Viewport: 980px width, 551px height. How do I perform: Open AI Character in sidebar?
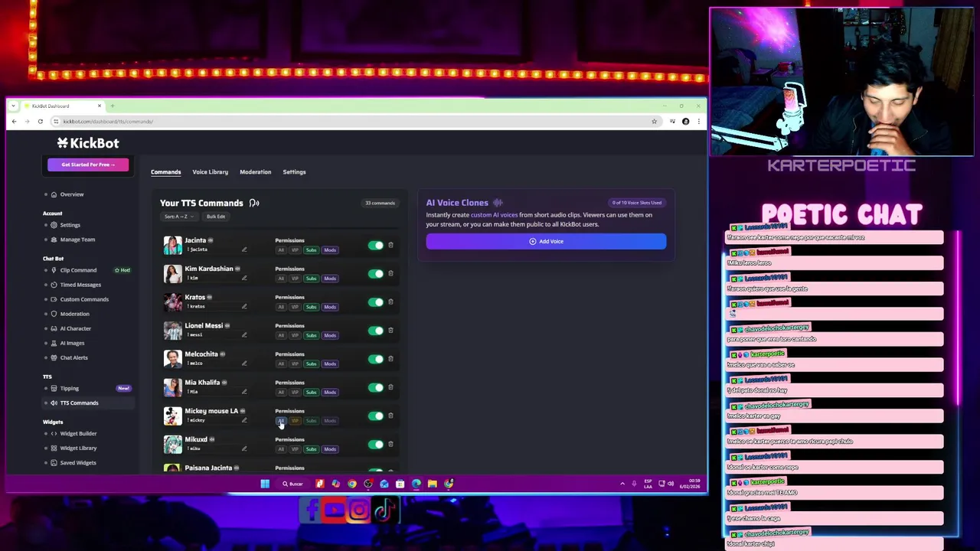[x=75, y=328]
